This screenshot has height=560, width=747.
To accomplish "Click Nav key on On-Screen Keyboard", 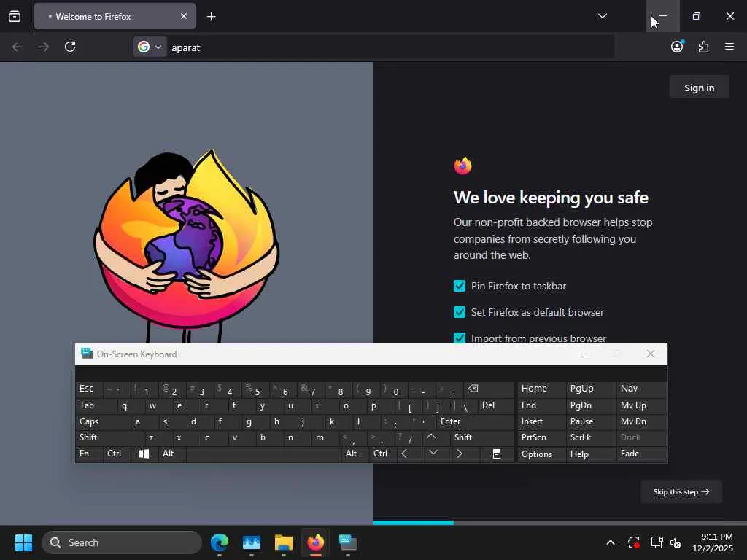I will pos(641,389).
